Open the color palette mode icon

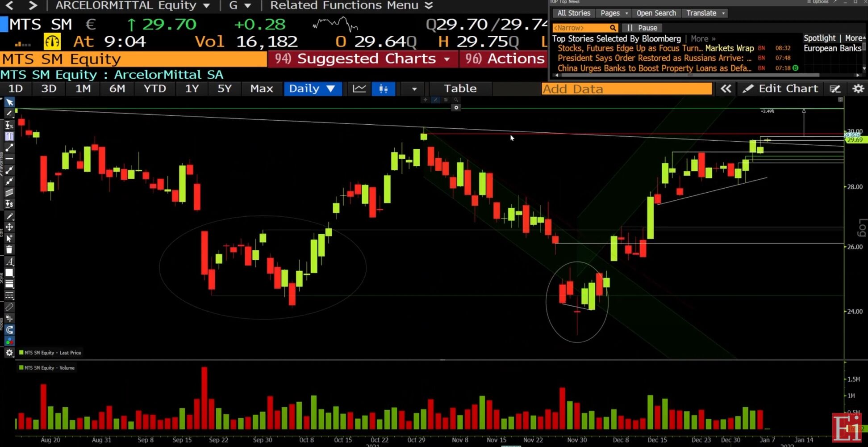[9, 341]
